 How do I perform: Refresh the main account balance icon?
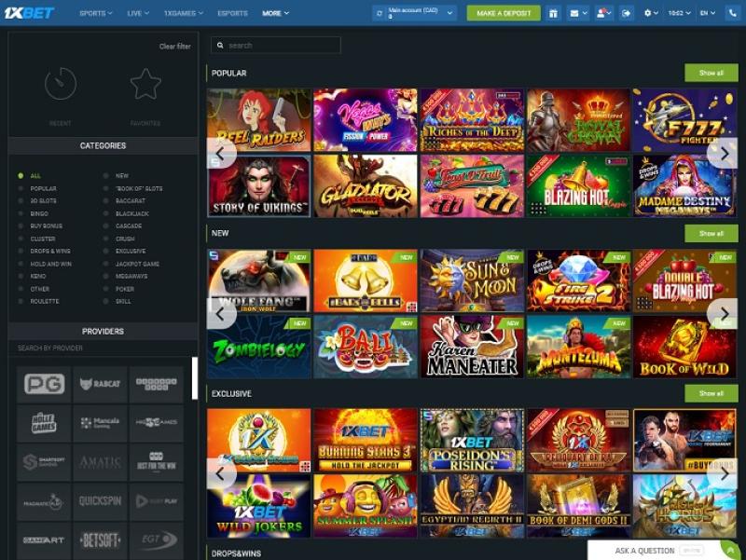[380, 13]
